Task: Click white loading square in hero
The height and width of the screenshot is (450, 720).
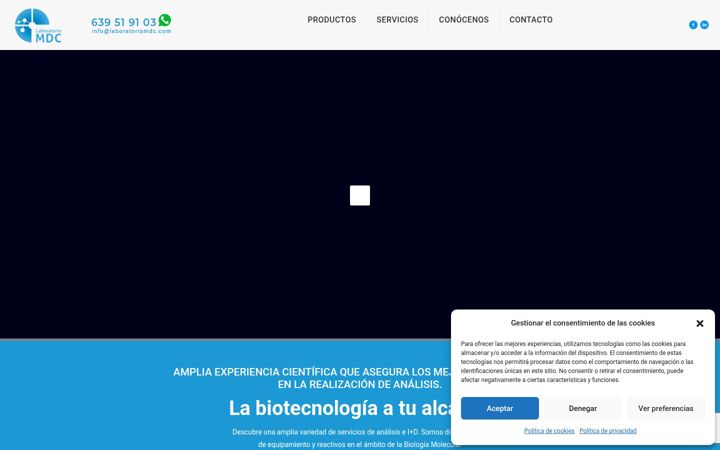Action: pos(360,196)
